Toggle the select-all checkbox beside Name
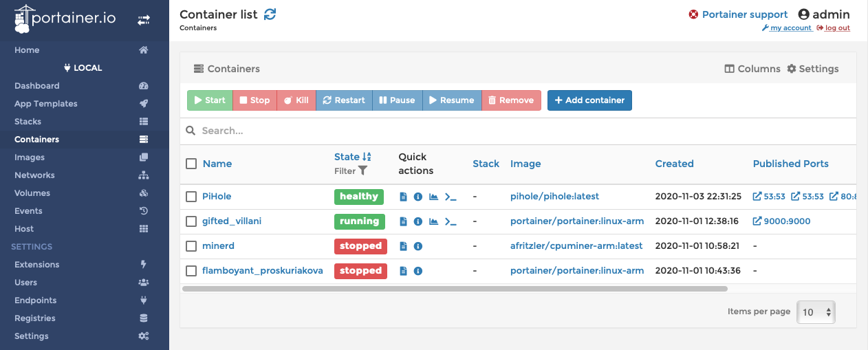Image resolution: width=868 pixels, height=350 pixels. pos(191,164)
